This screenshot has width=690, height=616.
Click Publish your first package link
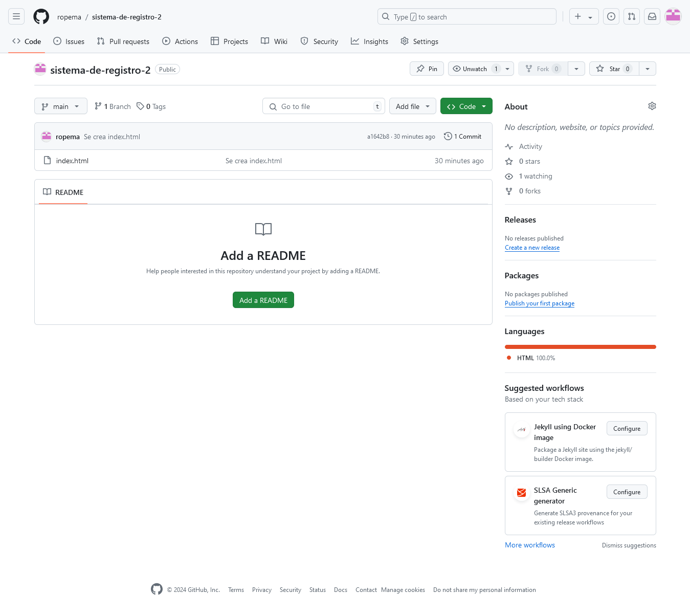coord(540,303)
